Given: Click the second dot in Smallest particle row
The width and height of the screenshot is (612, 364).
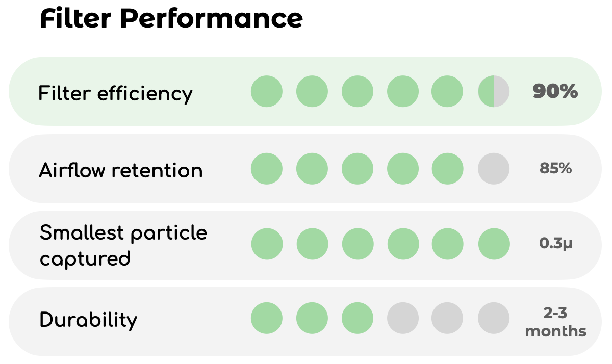Looking at the screenshot, I should (312, 244).
